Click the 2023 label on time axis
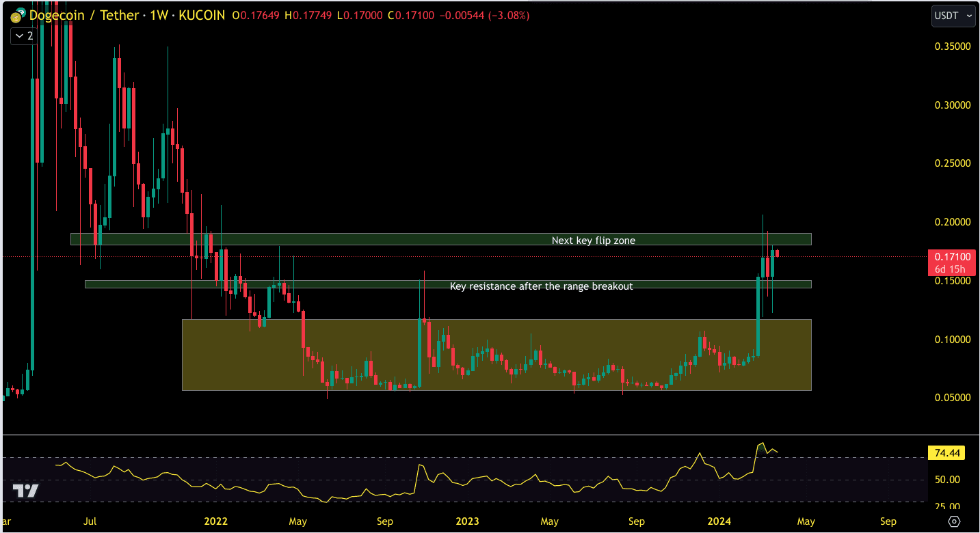This screenshot has height=533, width=980. click(x=467, y=521)
